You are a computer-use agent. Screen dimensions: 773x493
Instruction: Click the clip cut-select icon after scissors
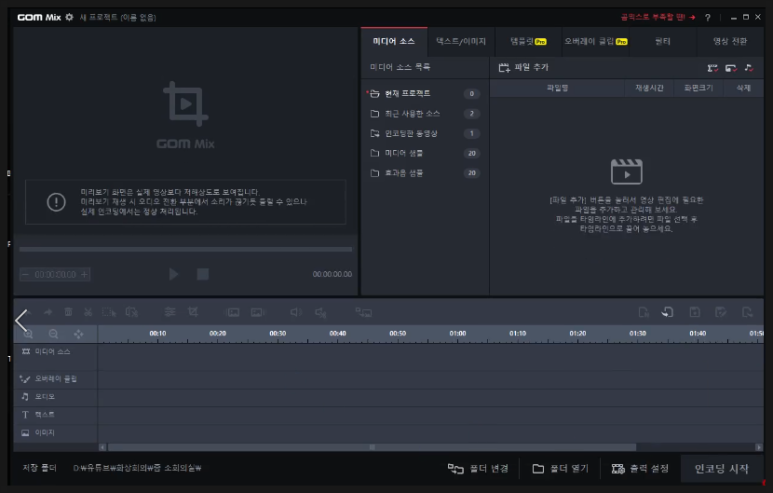[132, 312]
